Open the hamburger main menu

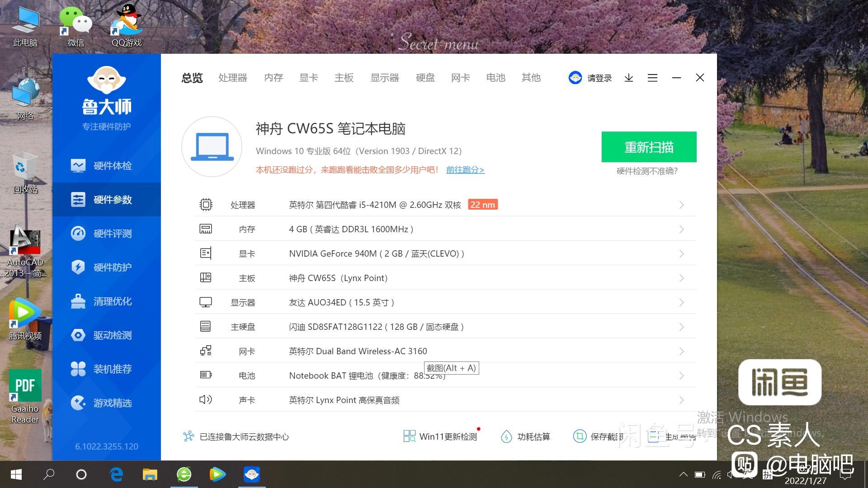click(x=652, y=78)
